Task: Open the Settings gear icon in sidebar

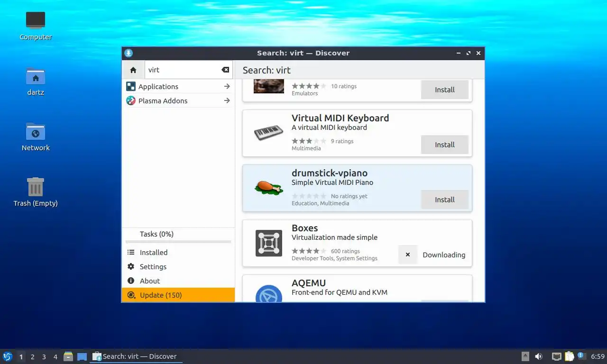Action: coord(131,267)
